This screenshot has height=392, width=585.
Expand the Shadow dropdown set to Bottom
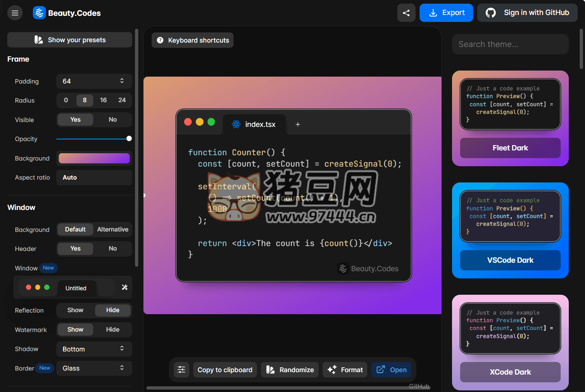tap(94, 349)
